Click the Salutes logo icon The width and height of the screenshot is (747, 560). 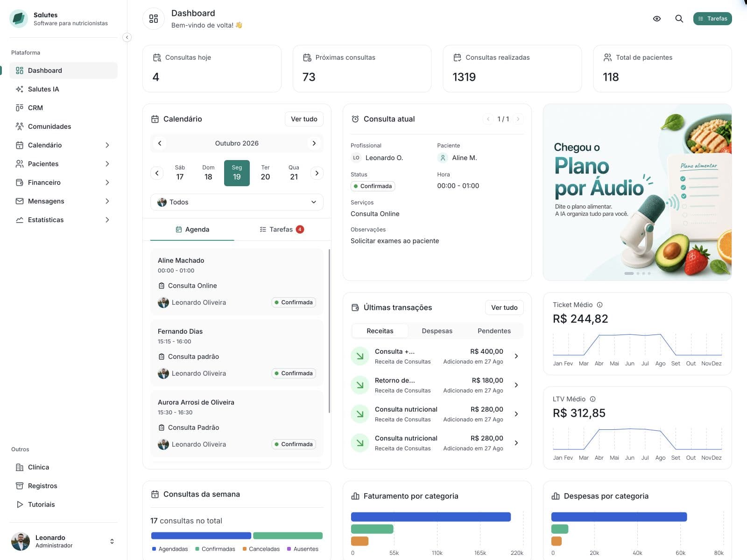(19, 19)
